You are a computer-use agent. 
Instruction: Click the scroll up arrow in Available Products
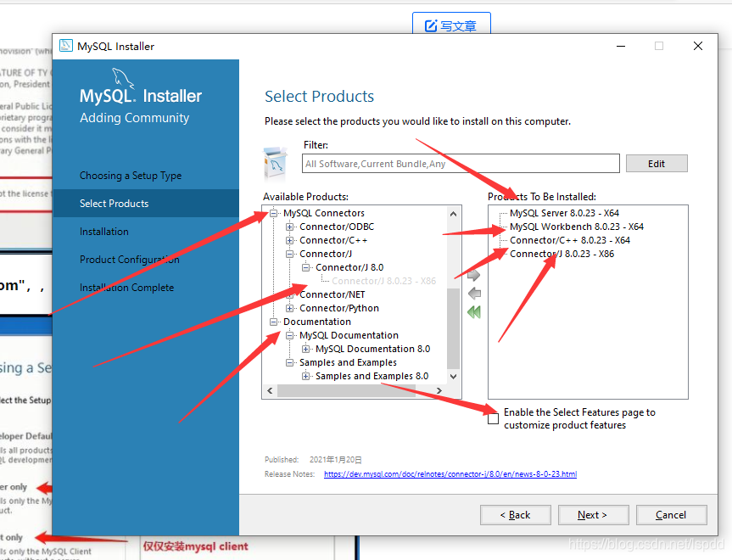(453, 214)
